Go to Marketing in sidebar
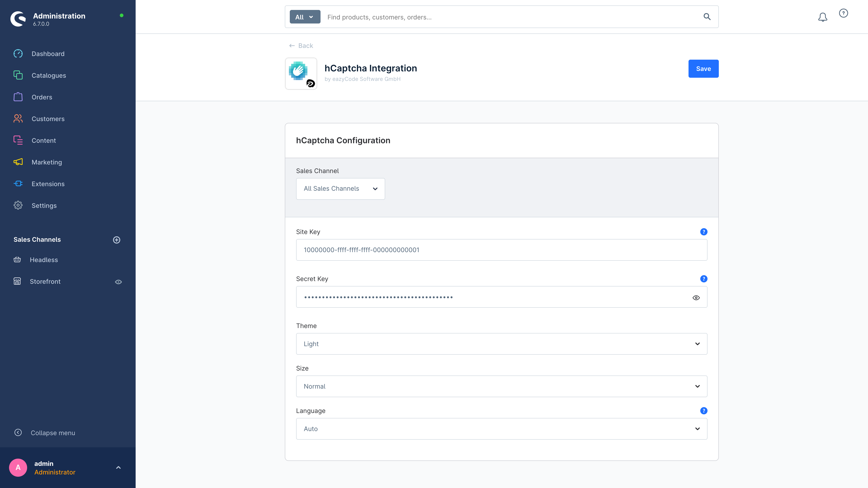The height and width of the screenshot is (488, 868). tap(47, 162)
